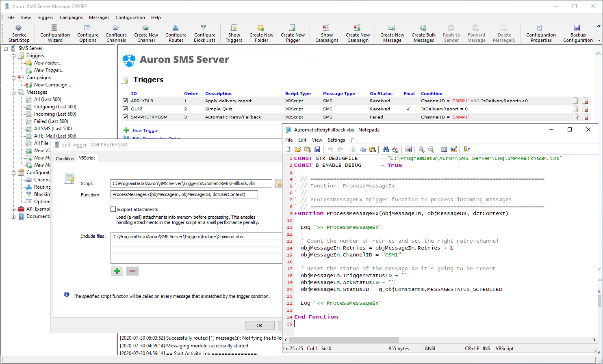Collapse the Messages tree node

click(14, 93)
